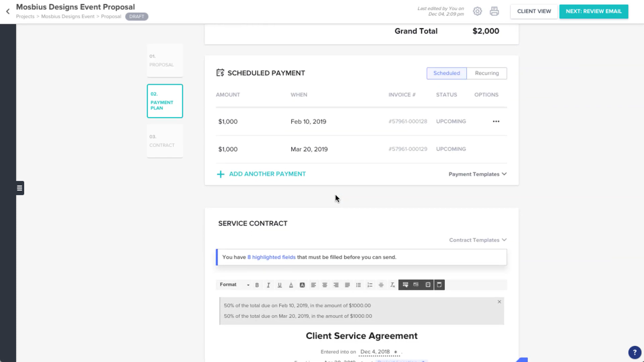
Task: Dismiss the payment summary banner
Action: [499, 302]
